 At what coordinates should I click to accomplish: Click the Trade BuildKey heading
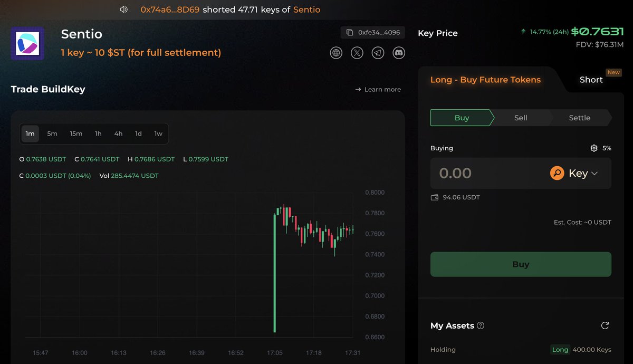[x=48, y=89]
